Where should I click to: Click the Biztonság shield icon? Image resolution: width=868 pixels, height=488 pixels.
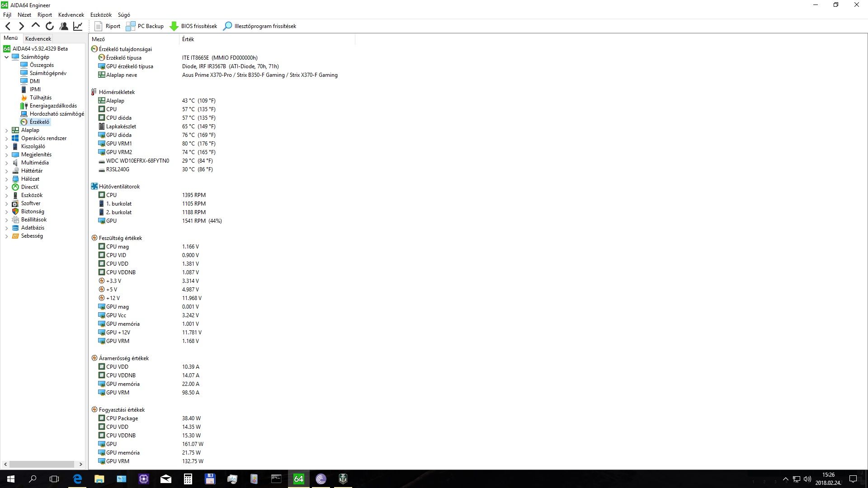coord(15,211)
